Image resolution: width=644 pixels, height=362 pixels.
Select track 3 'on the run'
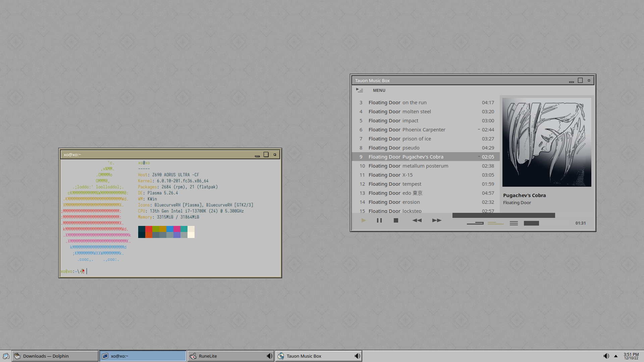pyautogui.click(x=426, y=103)
